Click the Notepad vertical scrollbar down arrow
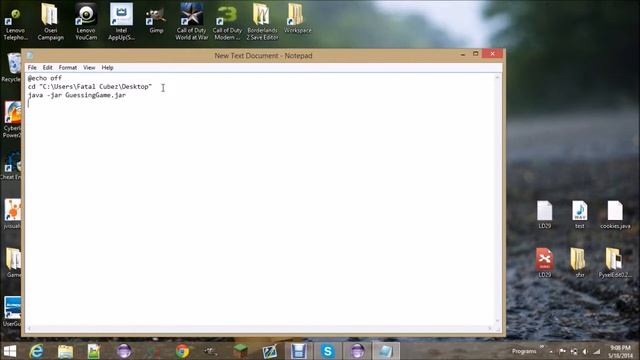Image resolution: width=640 pixels, height=360 pixels. coord(497,322)
